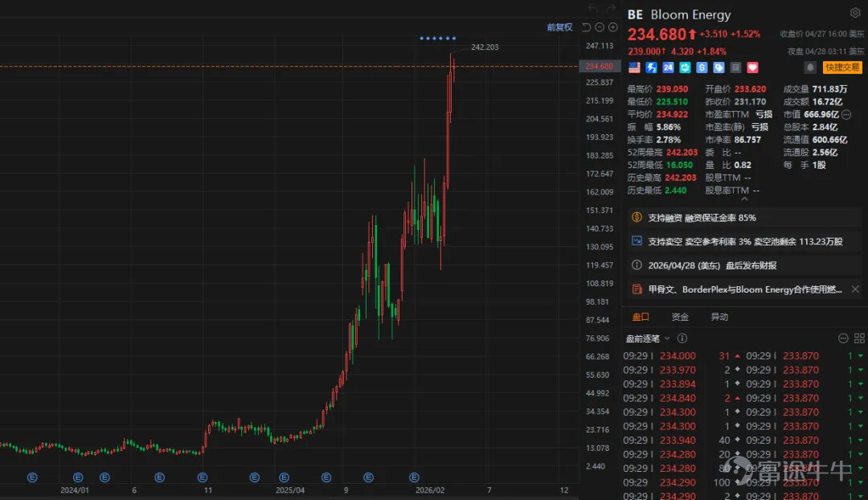This screenshot has height=500, width=868.
Task: Click the 换手率 2.78% value
Action: coord(668,140)
